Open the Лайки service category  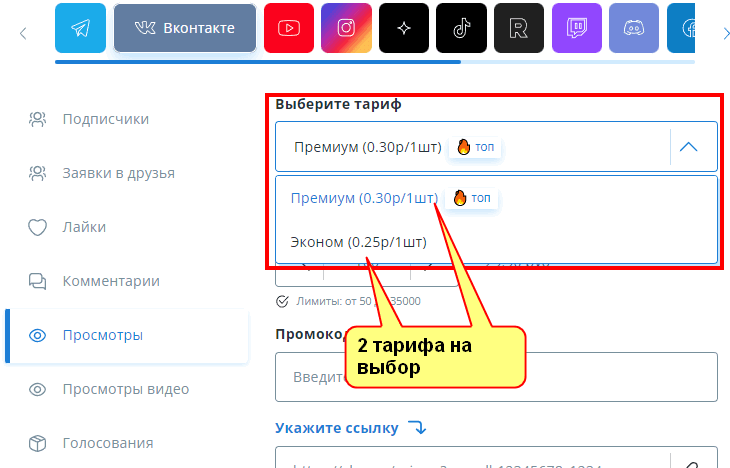(127, 227)
